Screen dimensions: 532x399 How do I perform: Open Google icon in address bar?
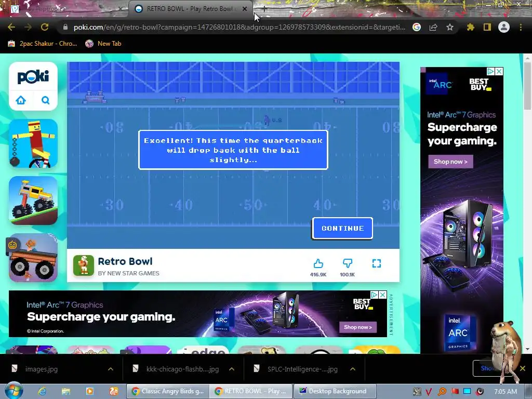coord(417,27)
